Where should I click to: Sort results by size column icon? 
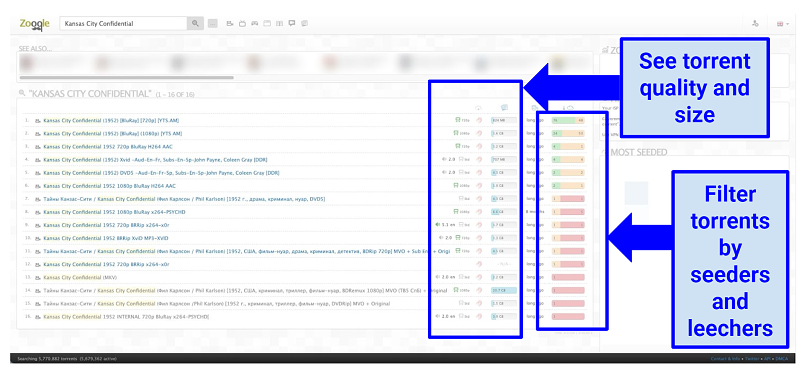pyautogui.click(x=504, y=107)
